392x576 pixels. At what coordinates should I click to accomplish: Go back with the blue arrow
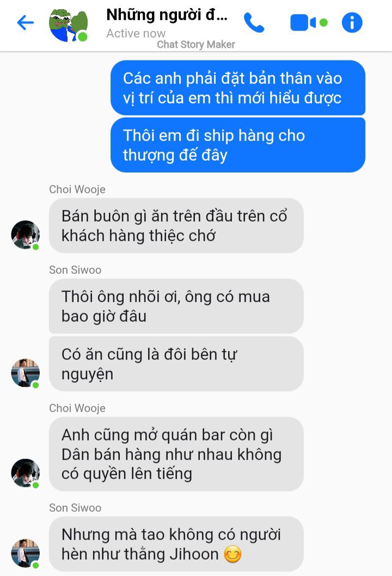tap(26, 22)
